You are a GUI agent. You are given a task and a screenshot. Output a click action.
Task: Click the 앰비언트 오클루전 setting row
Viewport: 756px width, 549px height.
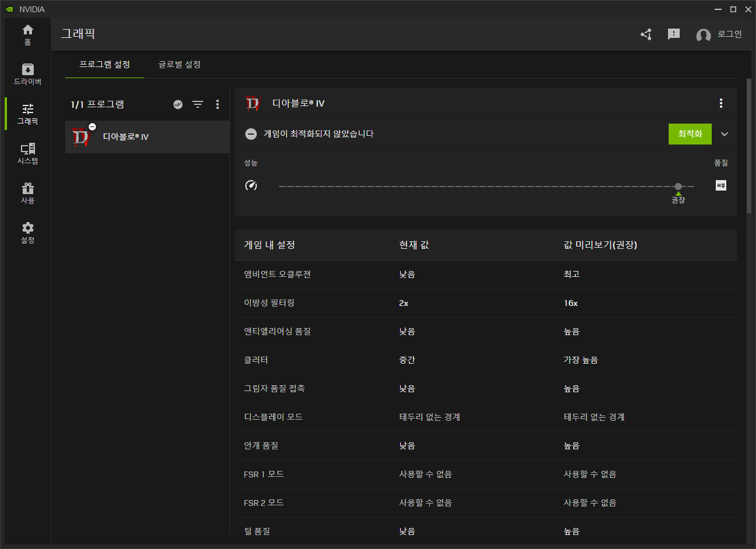486,274
